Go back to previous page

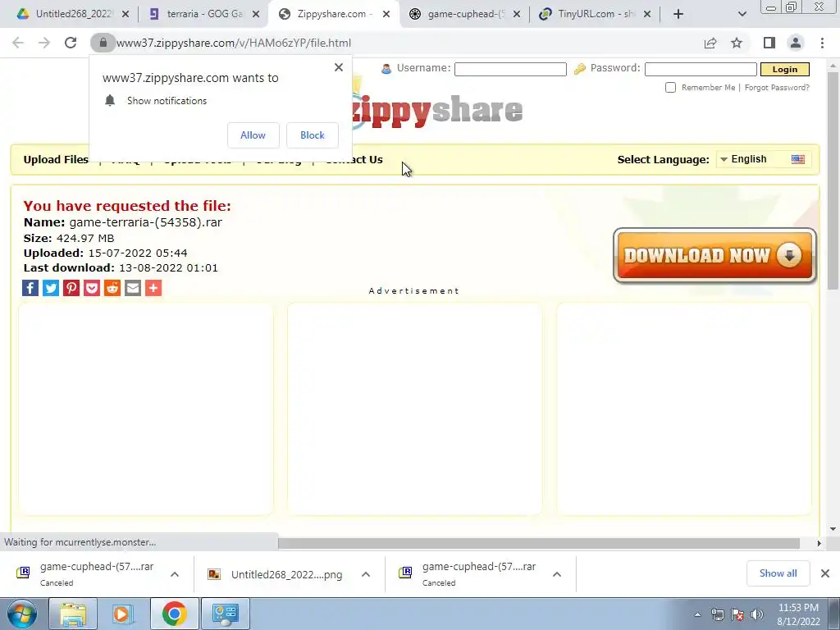click(18, 43)
